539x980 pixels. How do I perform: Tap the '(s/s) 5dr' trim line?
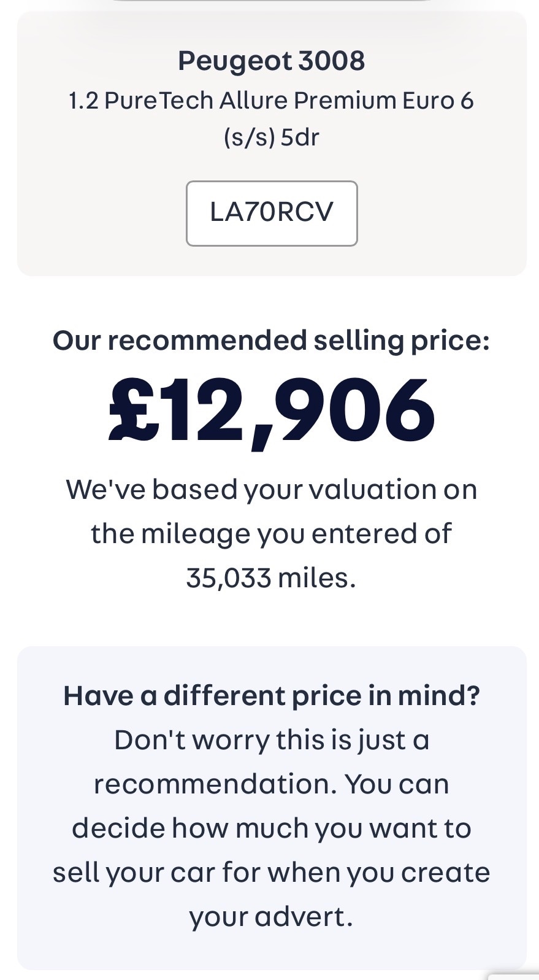[271, 137]
